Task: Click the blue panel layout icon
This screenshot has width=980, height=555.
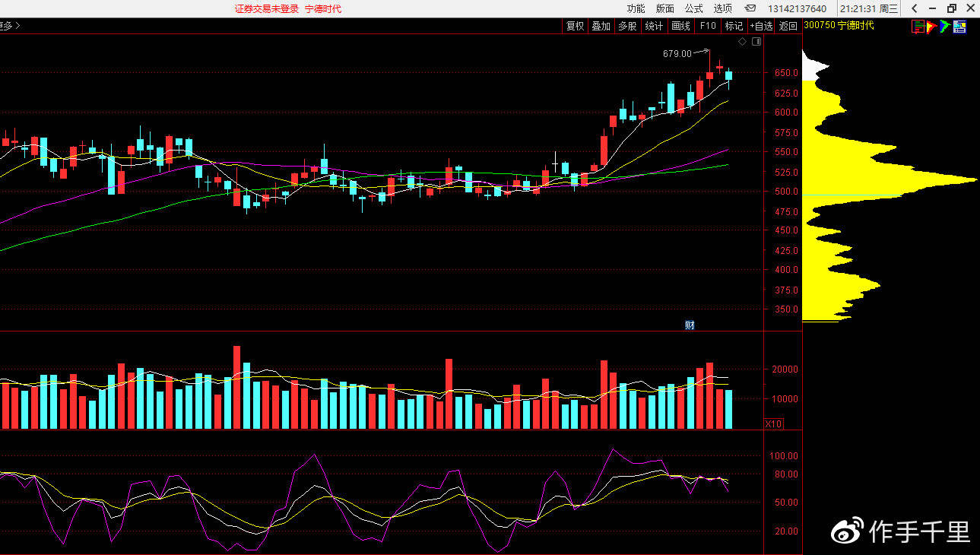Action: tap(959, 27)
